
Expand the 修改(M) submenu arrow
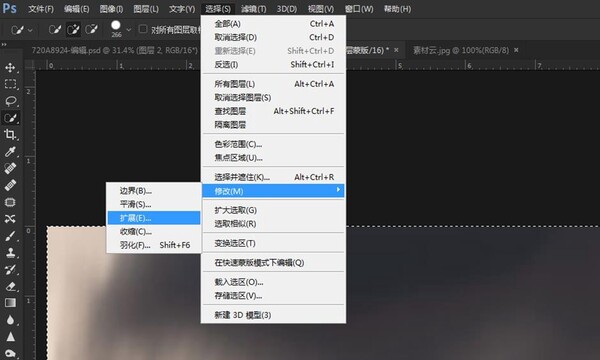tap(338, 190)
